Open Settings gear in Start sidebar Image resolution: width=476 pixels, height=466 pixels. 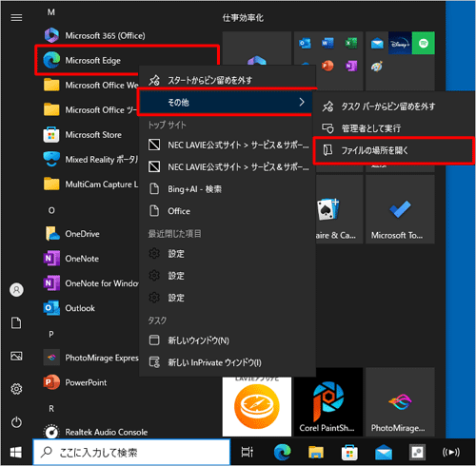[x=16, y=389]
